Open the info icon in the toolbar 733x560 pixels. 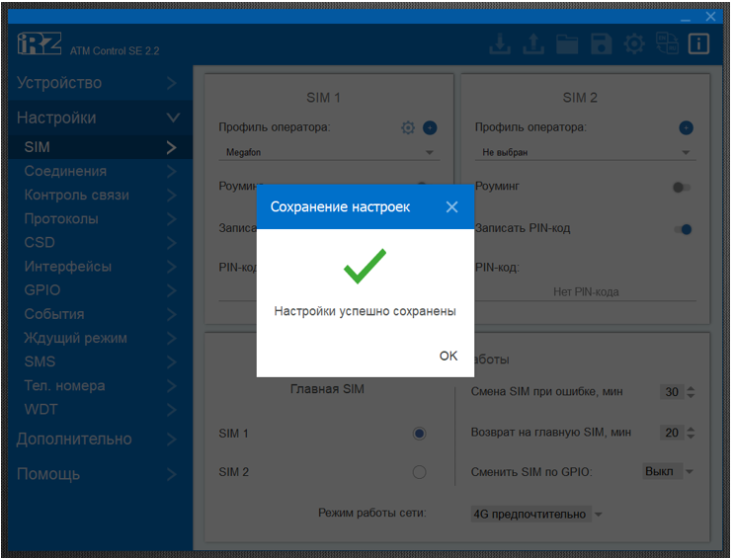click(x=699, y=44)
